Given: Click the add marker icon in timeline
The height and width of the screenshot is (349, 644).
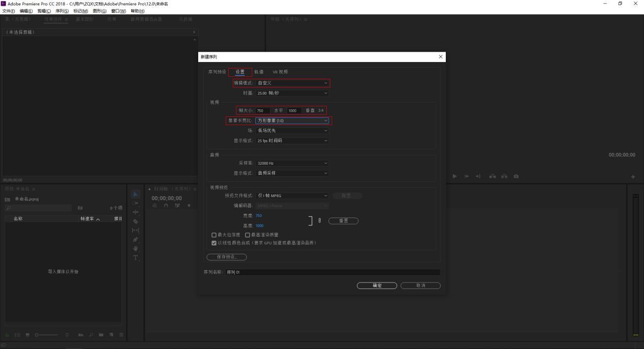Looking at the screenshot, I should pyautogui.click(x=189, y=205).
